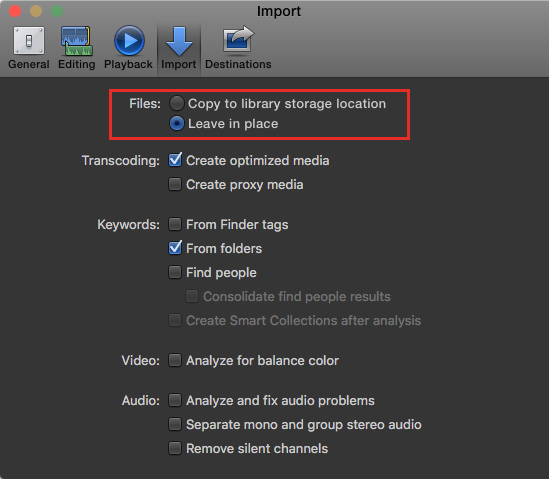Open the Destinations preferences pane
Viewport: 549px width, 479px height.
coord(238,48)
